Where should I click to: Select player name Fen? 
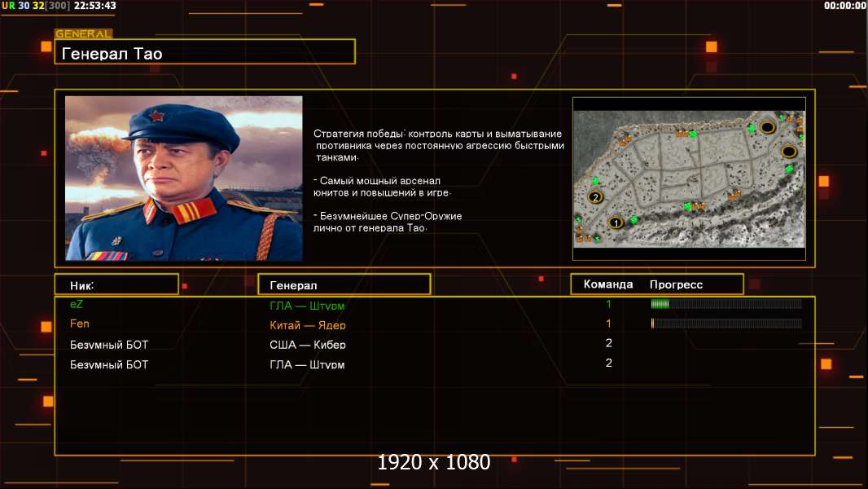(80, 324)
